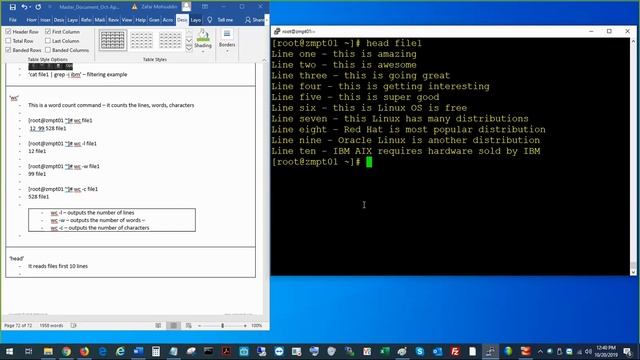Click the zoom out minus button

[200, 326]
